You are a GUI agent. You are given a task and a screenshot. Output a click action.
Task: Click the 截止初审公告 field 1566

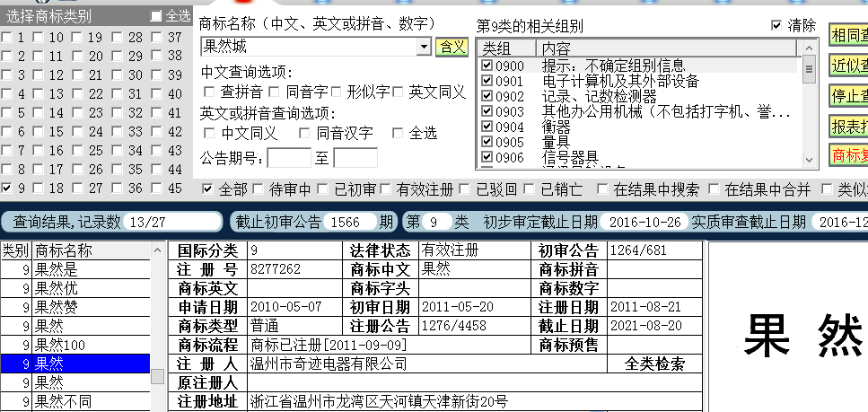tap(351, 222)
